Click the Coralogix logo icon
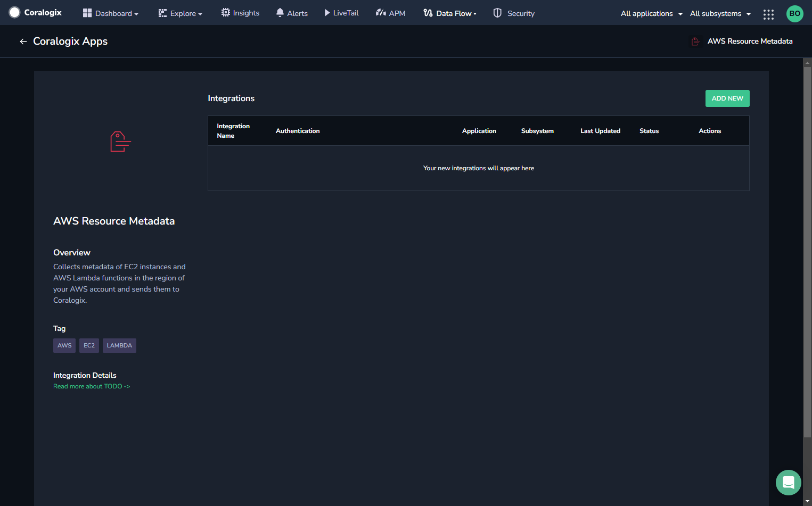The width and height of the screenshot is (812, 506). click(14, 12)
